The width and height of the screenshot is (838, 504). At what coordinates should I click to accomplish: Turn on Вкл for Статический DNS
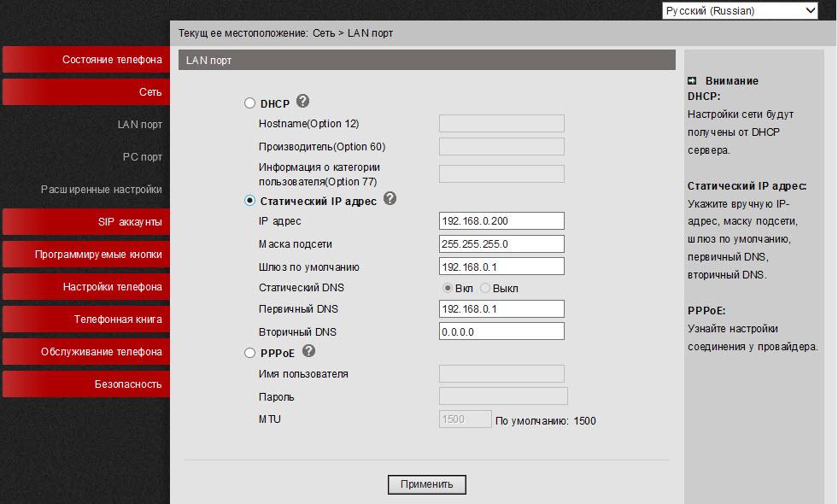tap(448, 288)
